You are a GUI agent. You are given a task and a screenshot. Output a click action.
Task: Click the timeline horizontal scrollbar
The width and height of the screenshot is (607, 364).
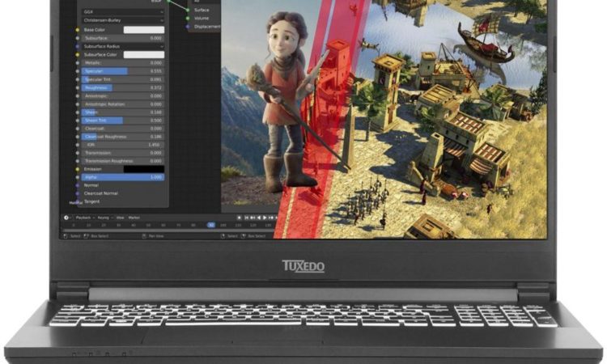pos(168,231)
